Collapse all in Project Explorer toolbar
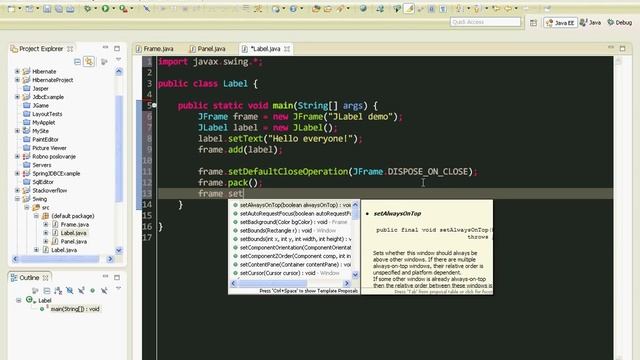This screenshot has height=360, width=640. pos(77,62)
